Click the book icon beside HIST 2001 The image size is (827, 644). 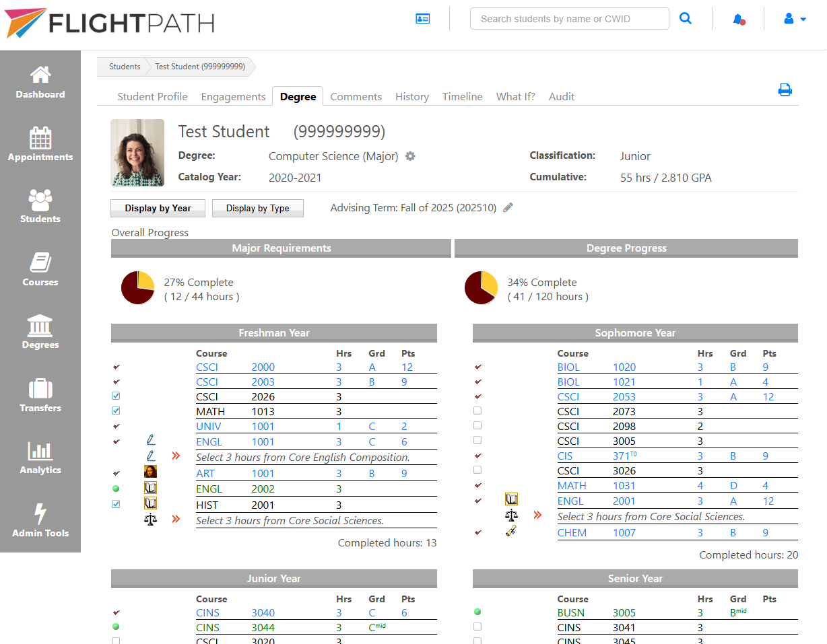[151, 503]
